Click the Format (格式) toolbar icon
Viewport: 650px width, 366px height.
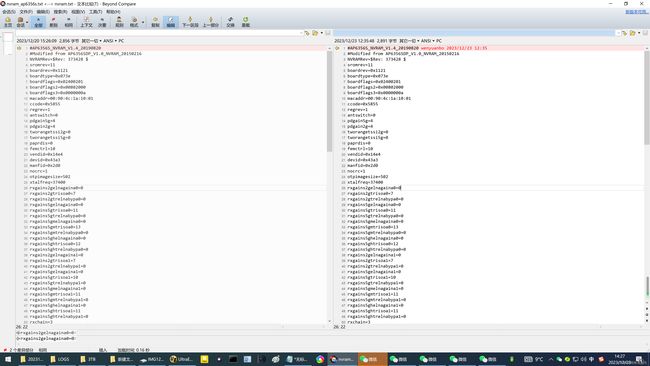(134, 22)
